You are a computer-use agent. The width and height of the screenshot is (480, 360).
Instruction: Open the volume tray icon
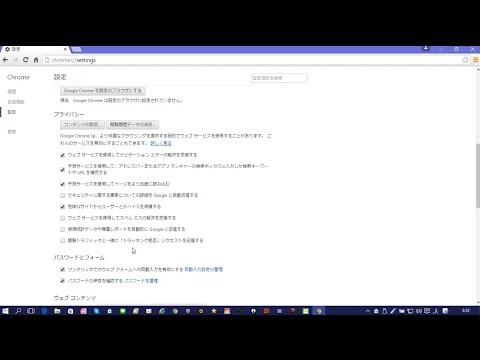pos(419,311)
